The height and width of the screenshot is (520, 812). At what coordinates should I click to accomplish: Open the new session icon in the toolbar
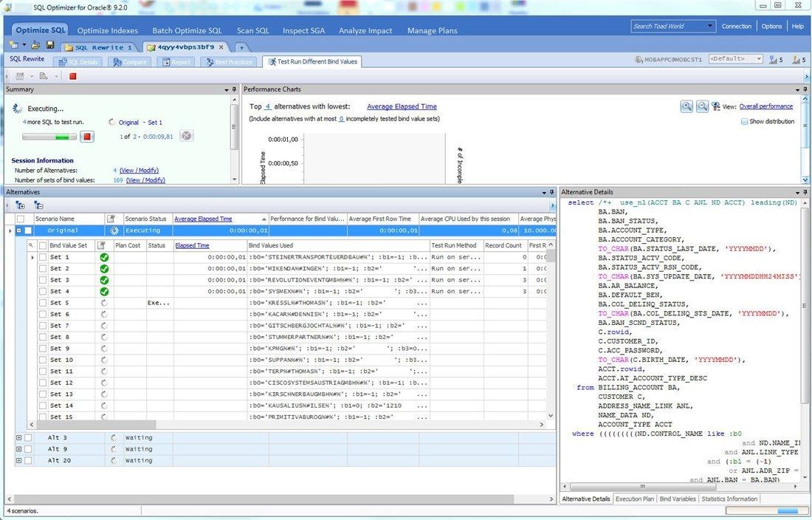click(13, 46)
